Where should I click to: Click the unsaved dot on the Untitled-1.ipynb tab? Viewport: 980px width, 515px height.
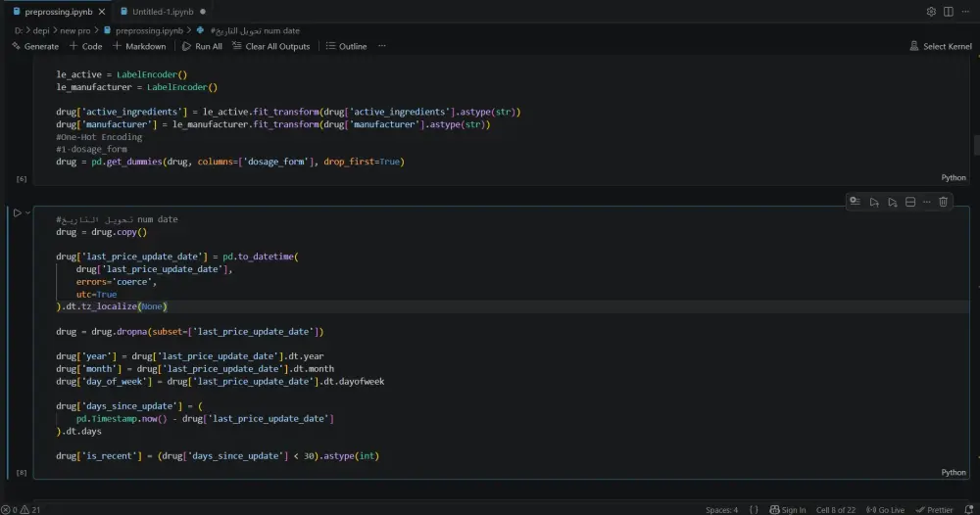[x=203, y=11]
